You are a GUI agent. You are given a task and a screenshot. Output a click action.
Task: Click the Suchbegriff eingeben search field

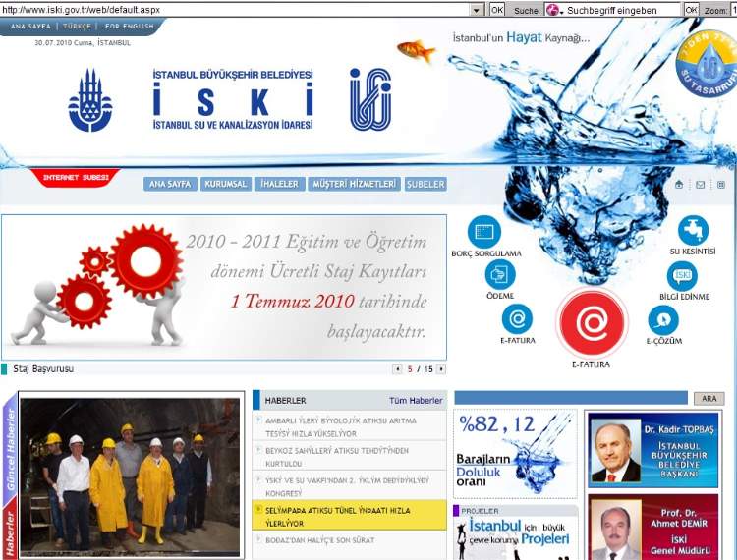coord(621,9)
